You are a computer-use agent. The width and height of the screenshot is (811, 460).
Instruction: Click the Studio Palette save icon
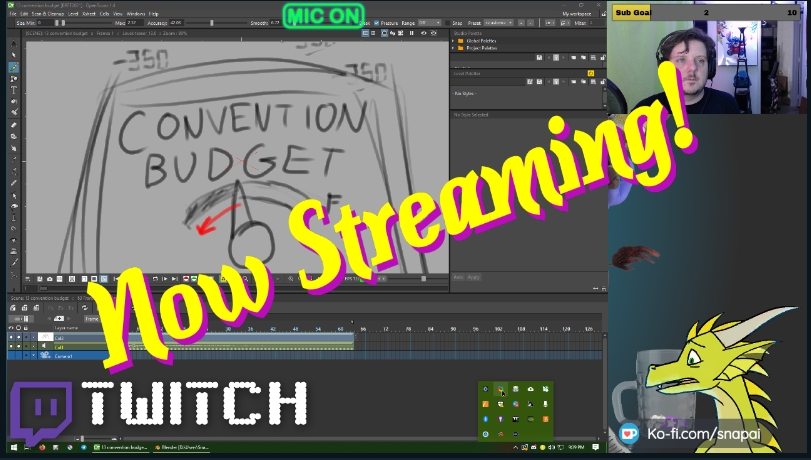coord(539,57)
